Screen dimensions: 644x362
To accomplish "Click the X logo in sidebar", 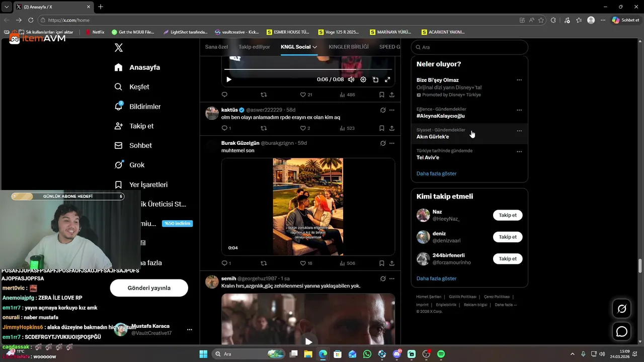I will click(x=118, y=48).
